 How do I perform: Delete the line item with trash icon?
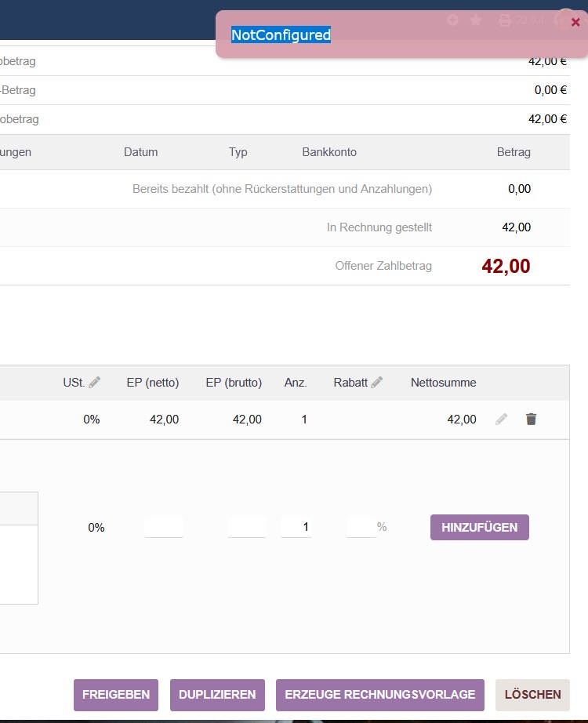(x=532, y=420)
